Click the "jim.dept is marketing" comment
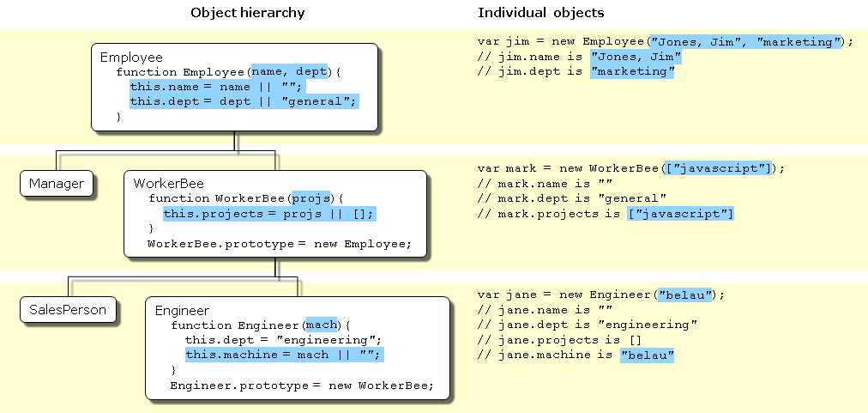868x413 pixels. click(576, 72)
